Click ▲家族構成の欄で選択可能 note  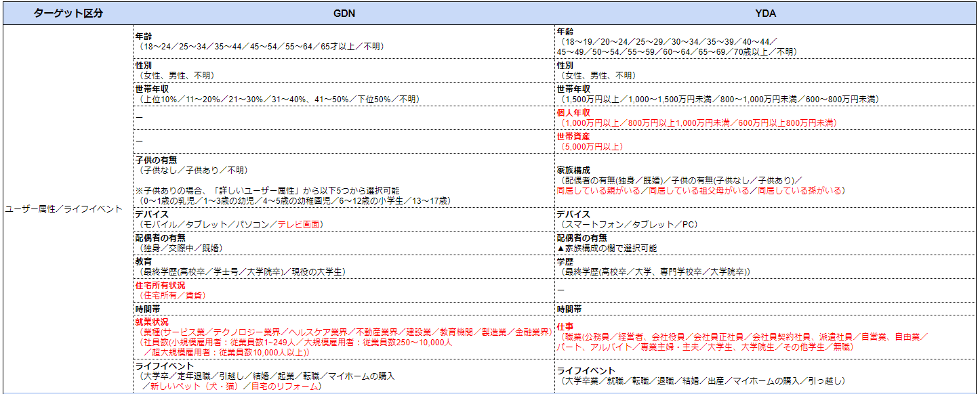coord(607,248)
